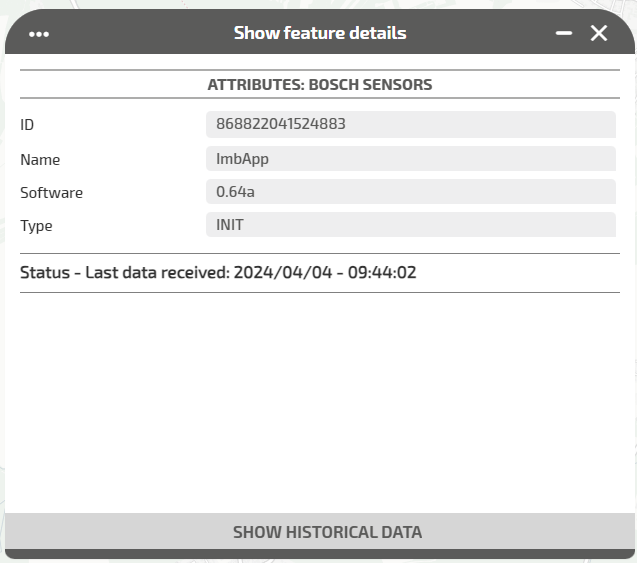Click the "Show feature details" title text

(320, 33)
